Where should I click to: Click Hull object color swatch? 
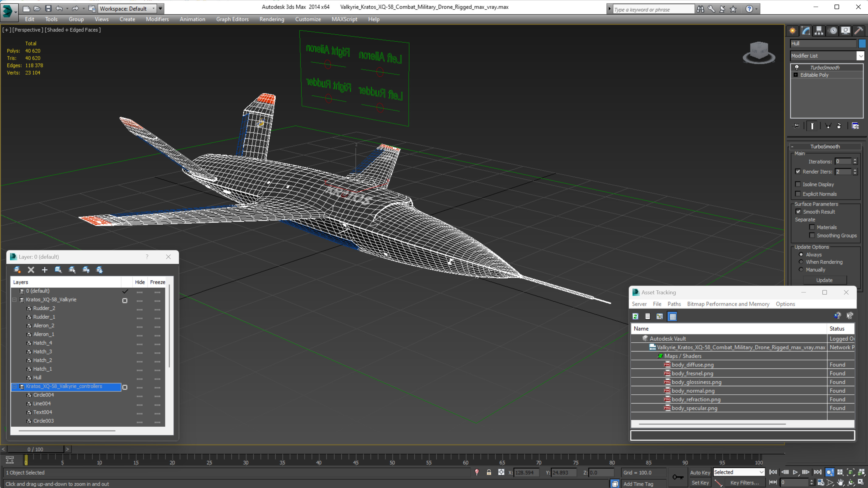862,43
